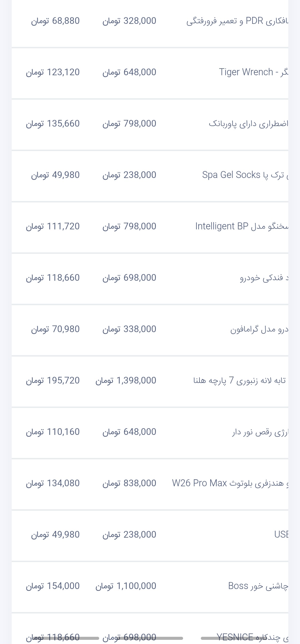
Task: Open the PDR dent repair product row
Action: point(237,21)
